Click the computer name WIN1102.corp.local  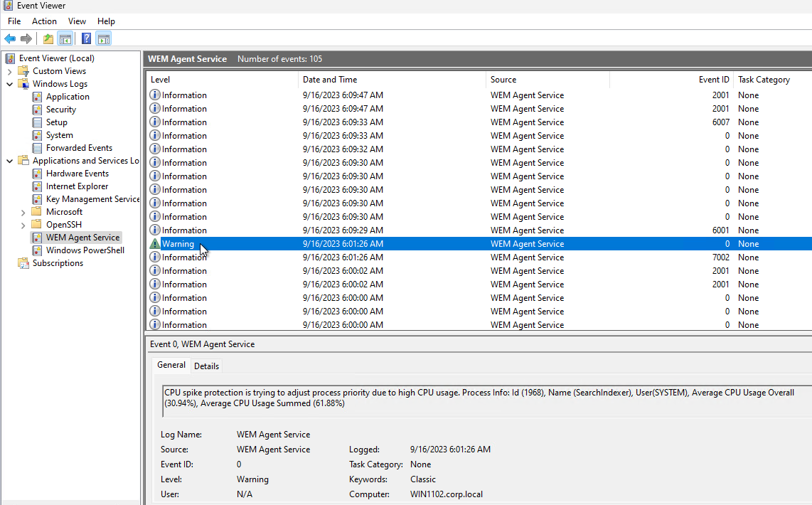[x=447, y=494]
